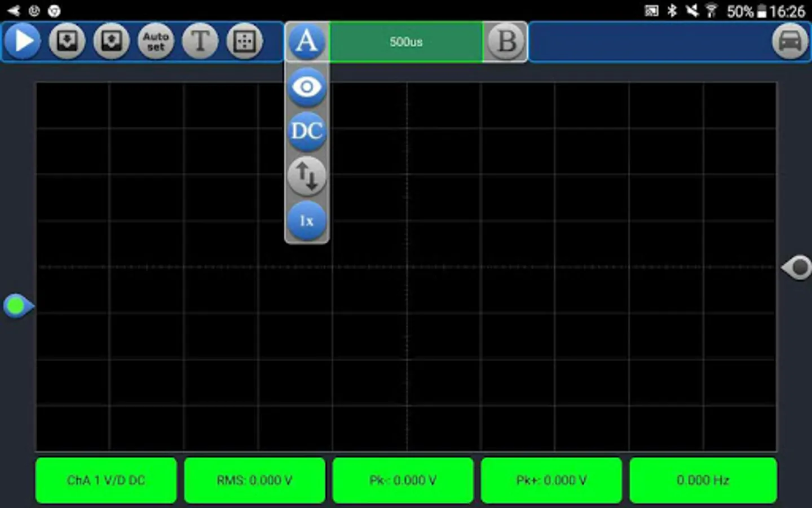The image size is (812, 508).
Task: Click the Pk+: 0.000 V measurement
Action: (x=551, y=480)
